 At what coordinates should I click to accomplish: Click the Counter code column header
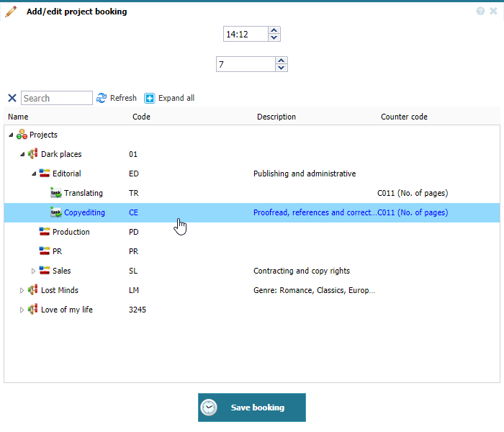[404, 117]
